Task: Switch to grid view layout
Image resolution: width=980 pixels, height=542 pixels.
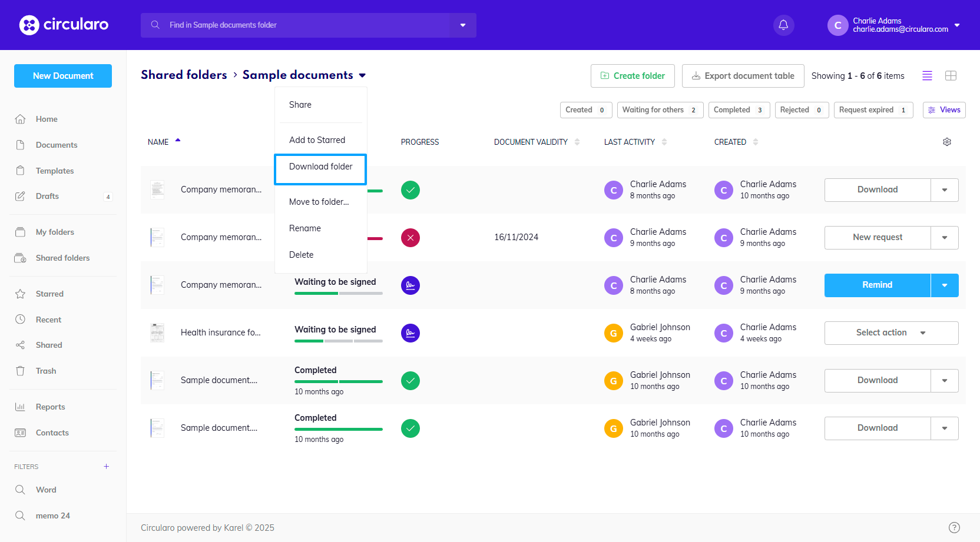Action: pyautogui.click(x=951, y=75)
